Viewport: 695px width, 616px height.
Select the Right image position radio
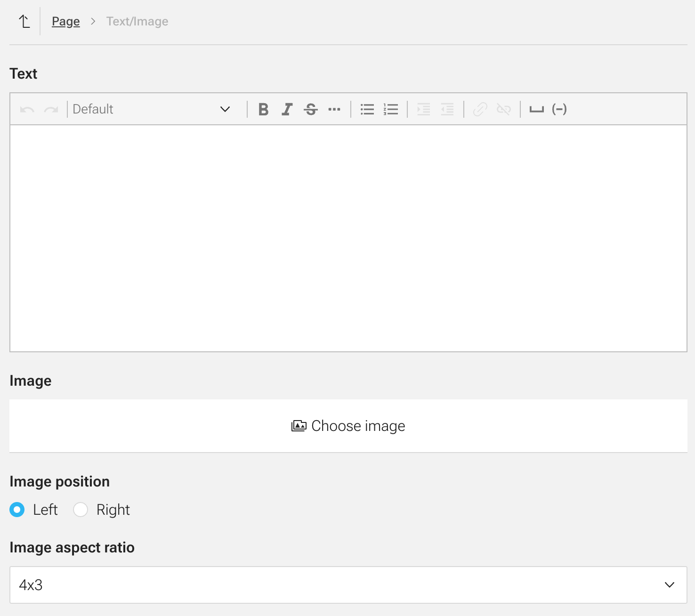81,510
